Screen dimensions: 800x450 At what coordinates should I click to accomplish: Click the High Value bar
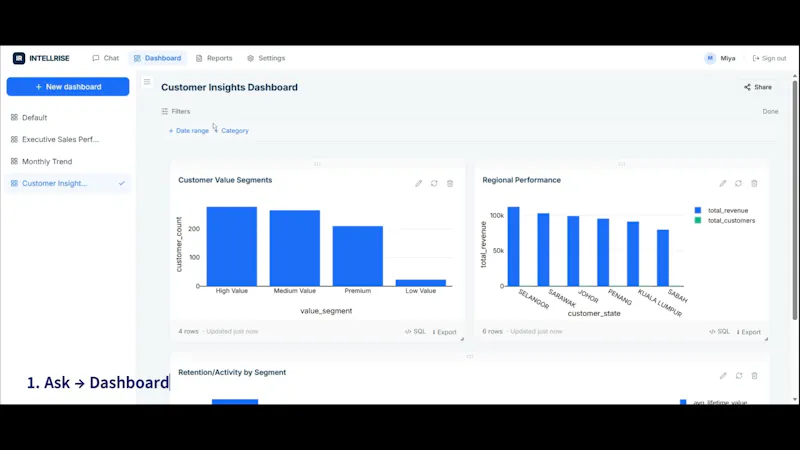[232, 246]
